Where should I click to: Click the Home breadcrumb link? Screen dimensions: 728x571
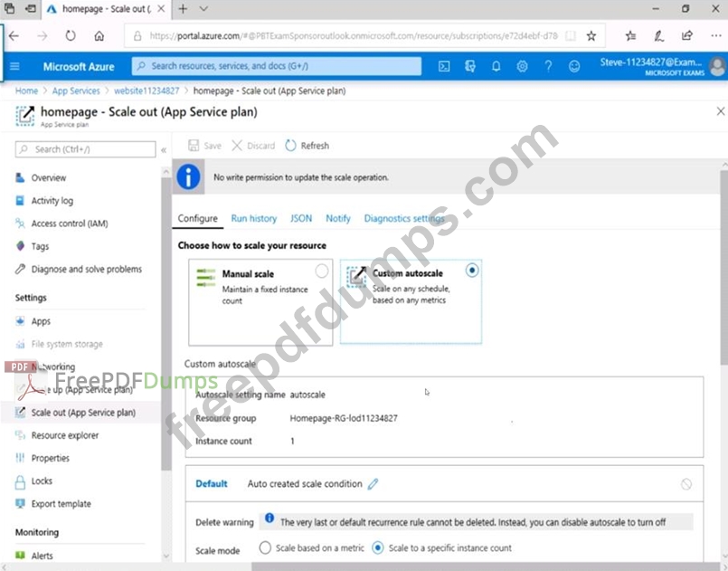[x=26, y=91]
